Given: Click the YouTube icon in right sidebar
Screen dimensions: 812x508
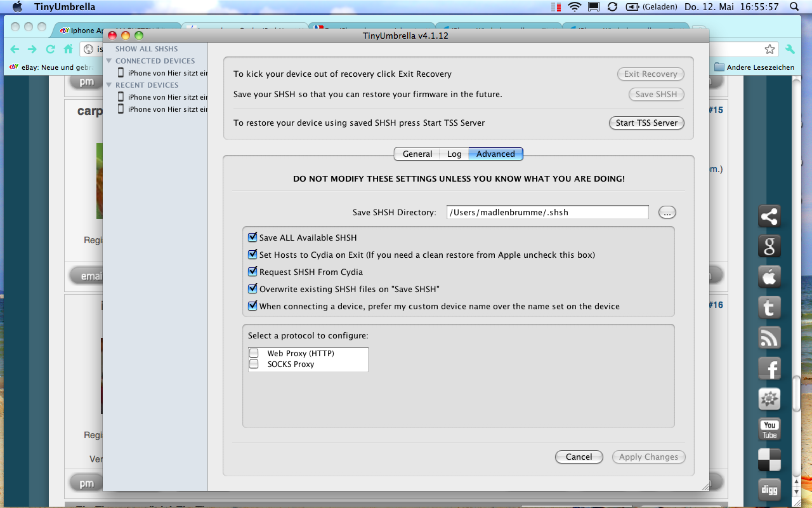Looking at the screenshot, I should 769,430.
